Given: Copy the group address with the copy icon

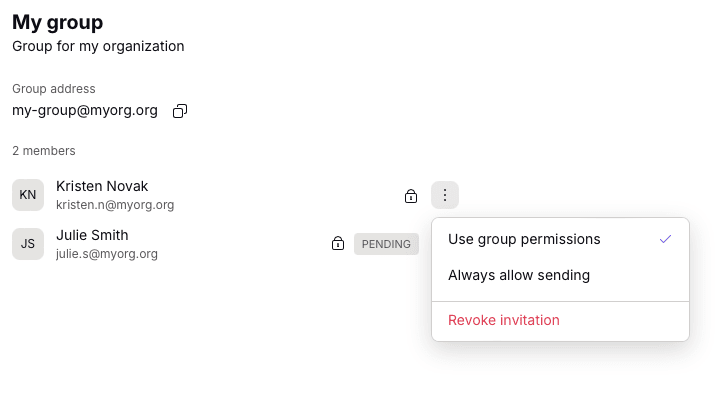Looking at the screenshot, I should tap(180, 111).
